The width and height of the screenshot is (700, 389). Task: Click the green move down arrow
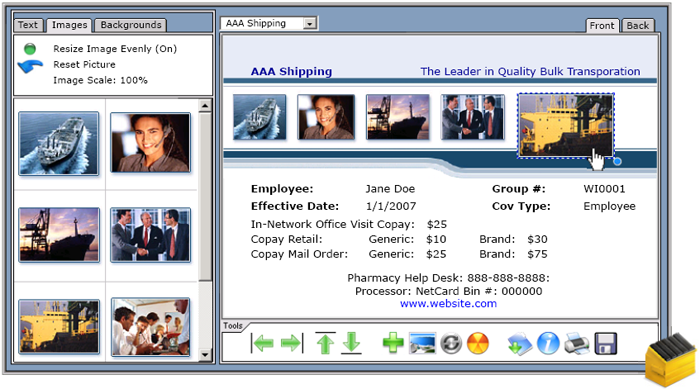(351, 343)
